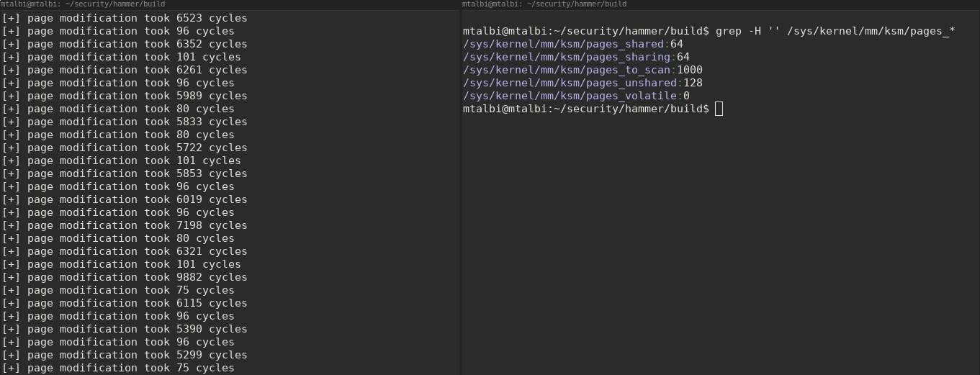
Task: Click the value 1000 after pages_to_scan
Action: click(x=690, y=70)
